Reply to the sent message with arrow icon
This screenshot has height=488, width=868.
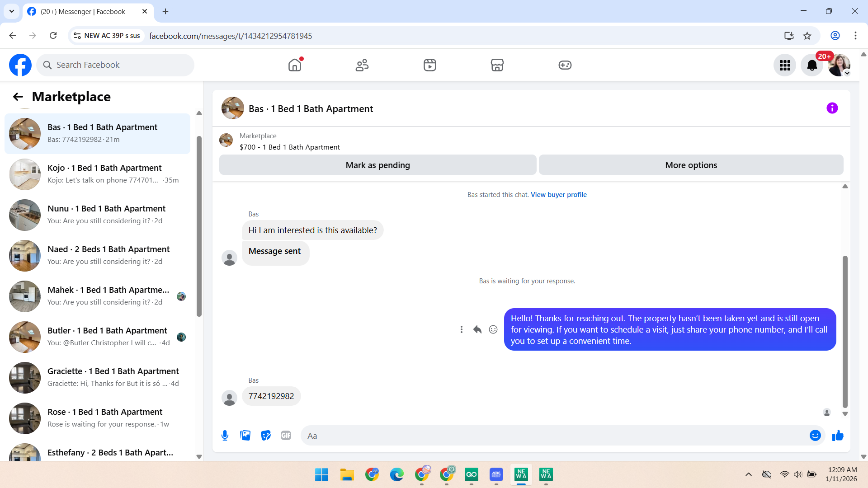477,329
